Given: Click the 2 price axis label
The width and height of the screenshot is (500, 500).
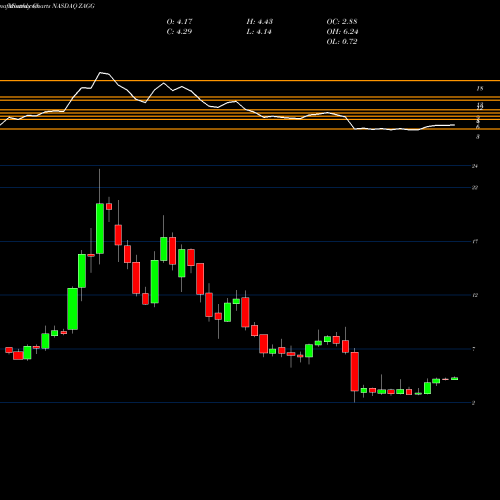Looking at the screenshot, I should [x=474, y=403].
